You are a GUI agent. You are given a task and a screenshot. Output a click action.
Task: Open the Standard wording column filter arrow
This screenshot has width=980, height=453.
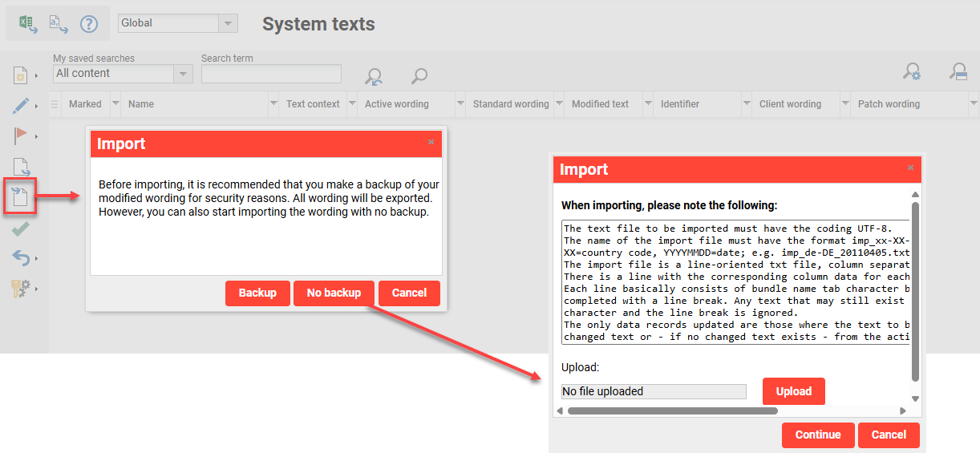(558, 103)
